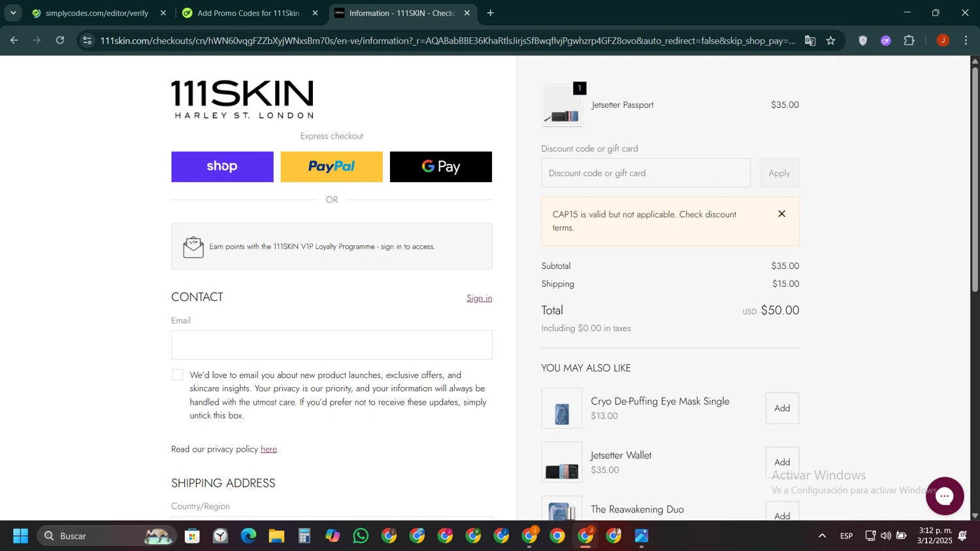Open the volume control icon
This screenshot has width=980, height=551.
(886, 536)
